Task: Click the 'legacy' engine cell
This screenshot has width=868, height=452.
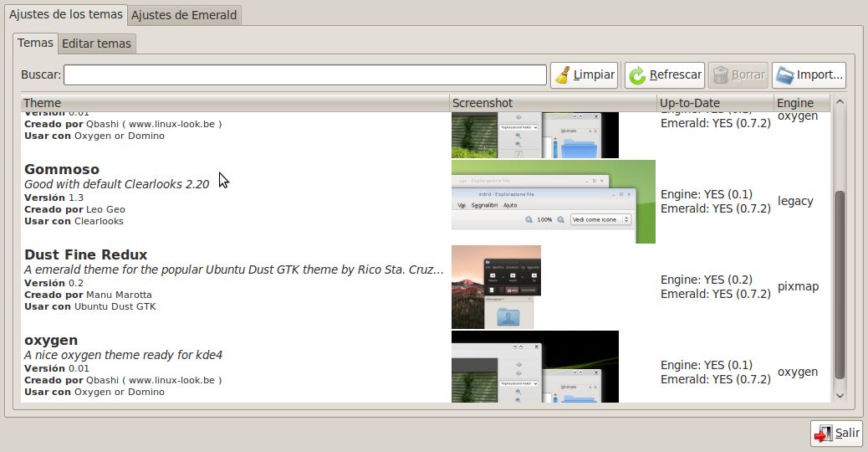Action: click(795, 201)
